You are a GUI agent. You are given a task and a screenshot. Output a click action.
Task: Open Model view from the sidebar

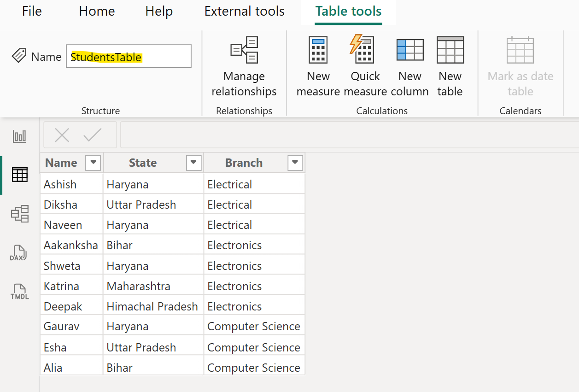coord(19,214)
